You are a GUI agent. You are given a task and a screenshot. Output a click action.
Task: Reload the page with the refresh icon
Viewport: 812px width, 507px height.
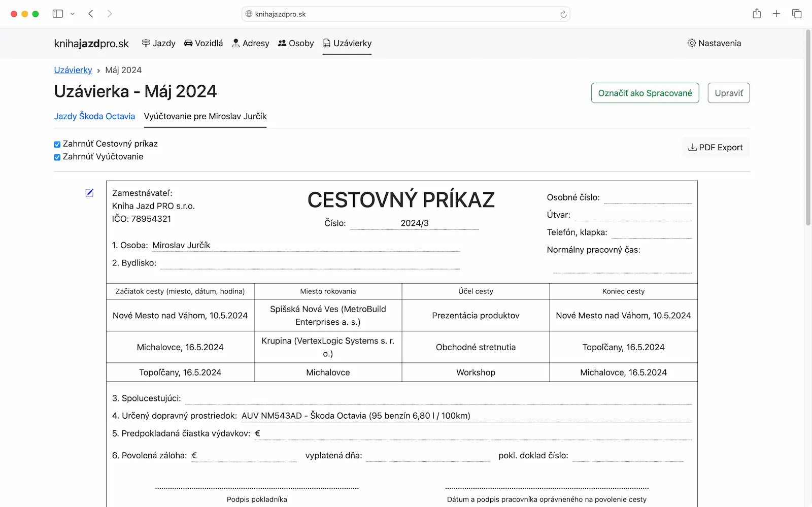point(563,14)
